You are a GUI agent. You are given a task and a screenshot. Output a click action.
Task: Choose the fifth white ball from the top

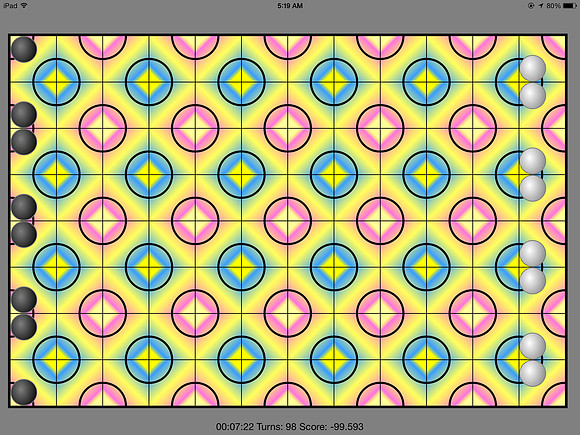pyautogui.click(x=533, y=253)
